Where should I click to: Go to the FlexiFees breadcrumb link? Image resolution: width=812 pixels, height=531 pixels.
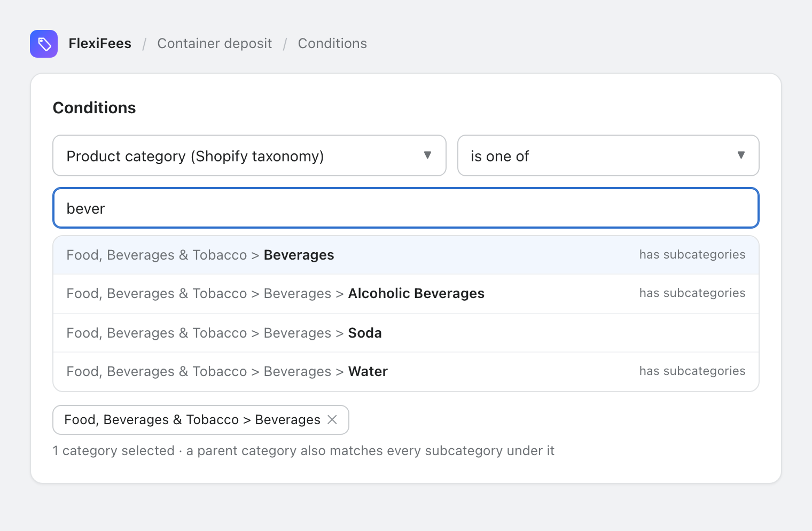100,44
